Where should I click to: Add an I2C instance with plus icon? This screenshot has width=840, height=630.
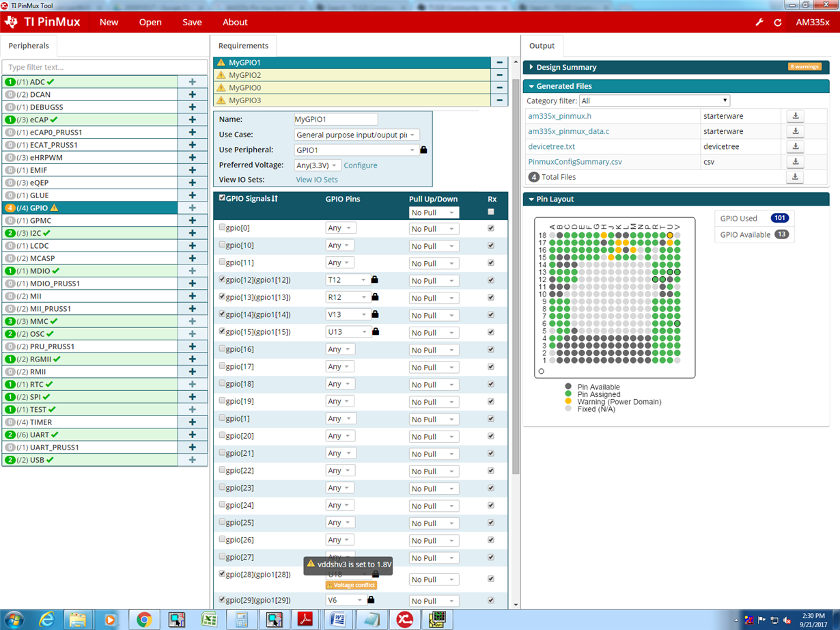click(193, 233)
